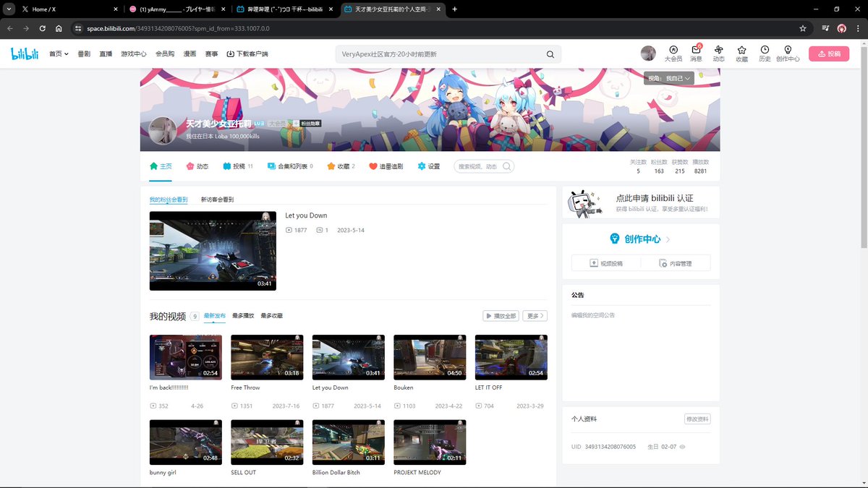Select 视频投稿 in the 创作中心 panel
The image size is (868, 488).
606,262
